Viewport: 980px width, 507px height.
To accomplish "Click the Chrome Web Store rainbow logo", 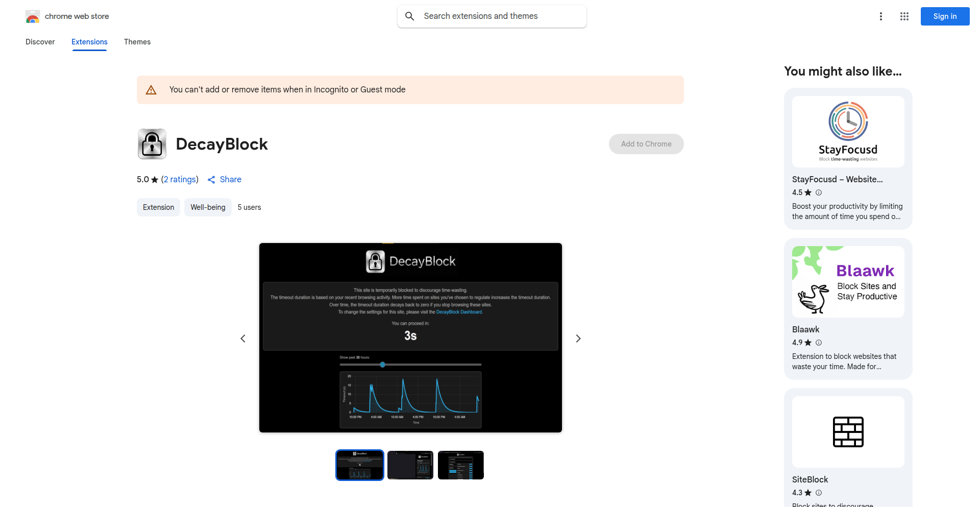I will tap(33, 16).
